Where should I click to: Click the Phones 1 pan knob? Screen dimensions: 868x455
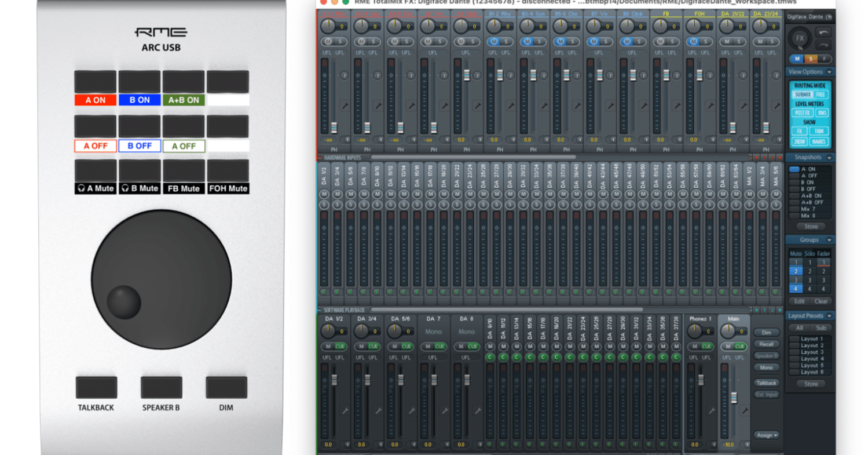(x=694, y=331)
